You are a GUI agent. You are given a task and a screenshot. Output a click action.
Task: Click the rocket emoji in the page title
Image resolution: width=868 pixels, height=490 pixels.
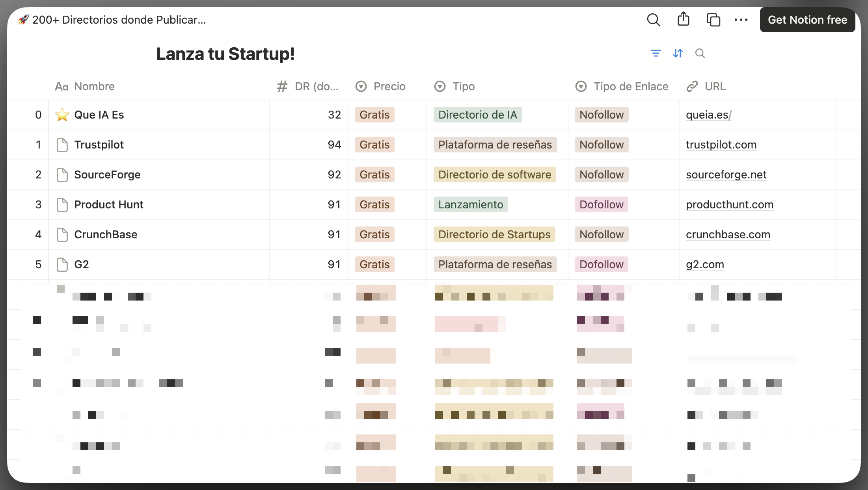click(x=23, y=19)
